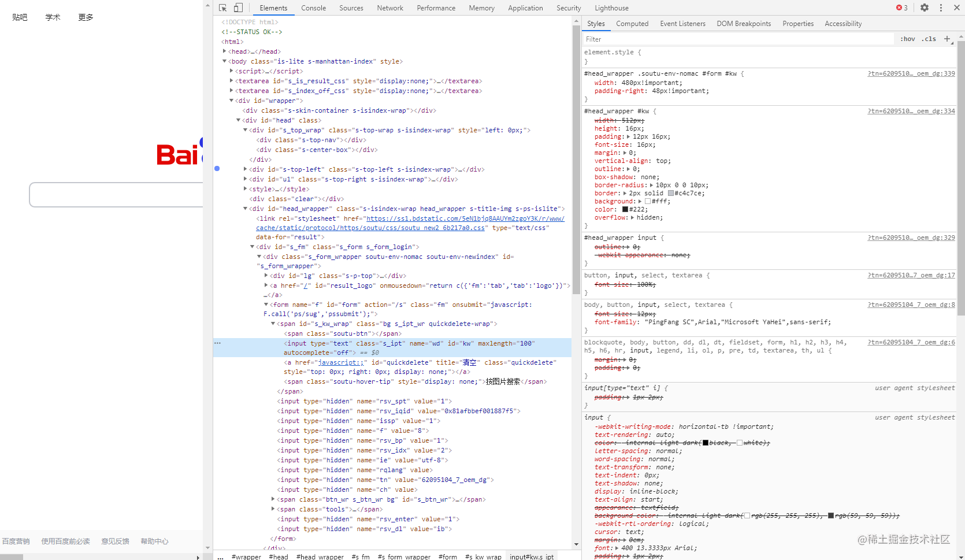Image resolution: width=965 pixels, height=560 pixels.
Task: Open the Network tab
Action: point(390,8)
